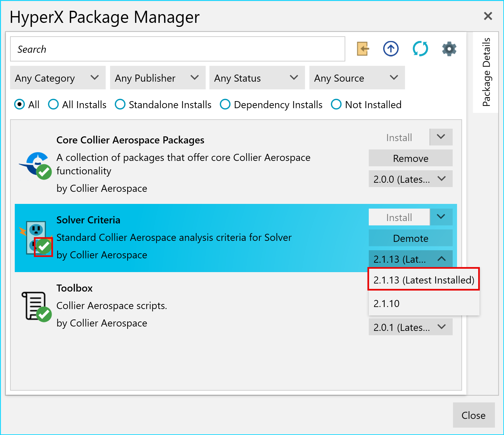
Task: Click the Core Collier Aerospace Packages logo
Action: [35, 165]
